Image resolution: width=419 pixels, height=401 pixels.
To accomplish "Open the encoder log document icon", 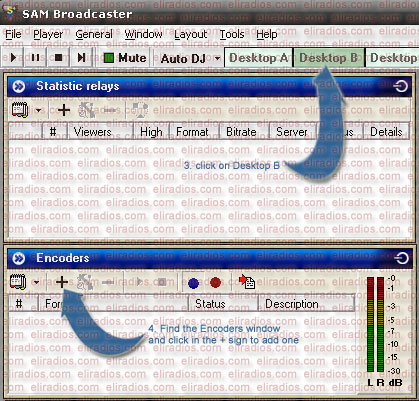I will click(247, 282).
